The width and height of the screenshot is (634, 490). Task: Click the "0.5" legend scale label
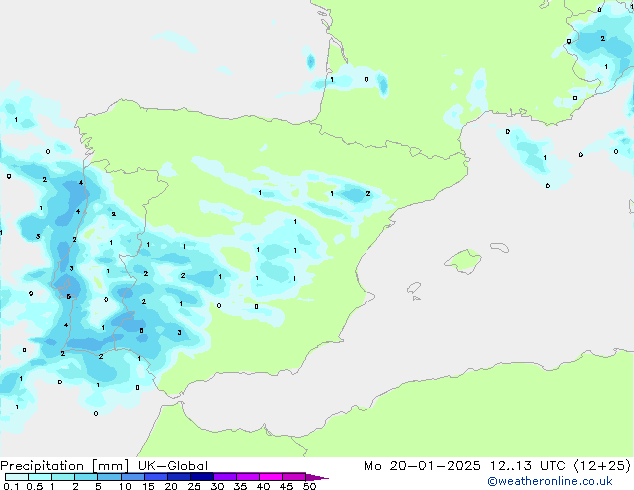(35, 486)
